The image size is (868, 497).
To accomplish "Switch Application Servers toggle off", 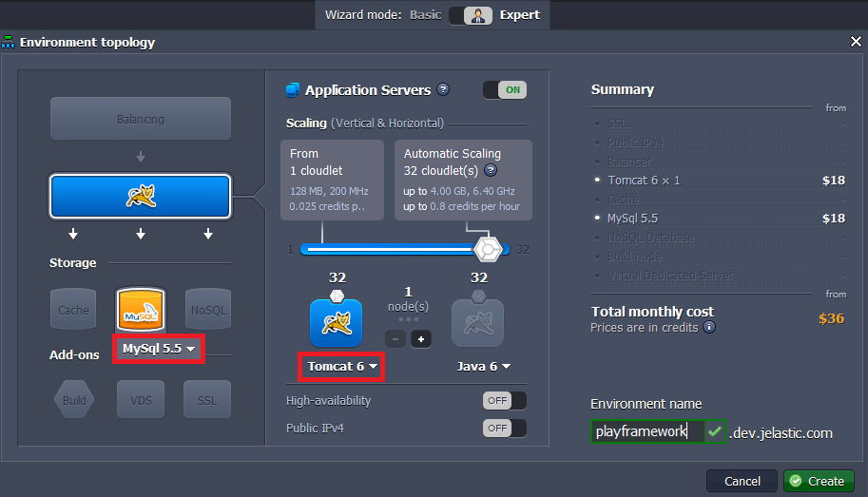I will coord(504,89).
